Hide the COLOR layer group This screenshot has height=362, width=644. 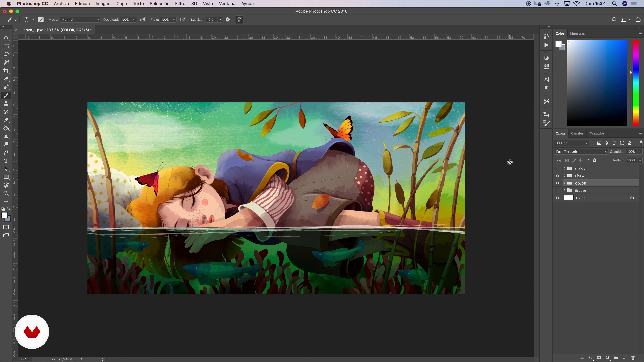[x=557, y=183]
